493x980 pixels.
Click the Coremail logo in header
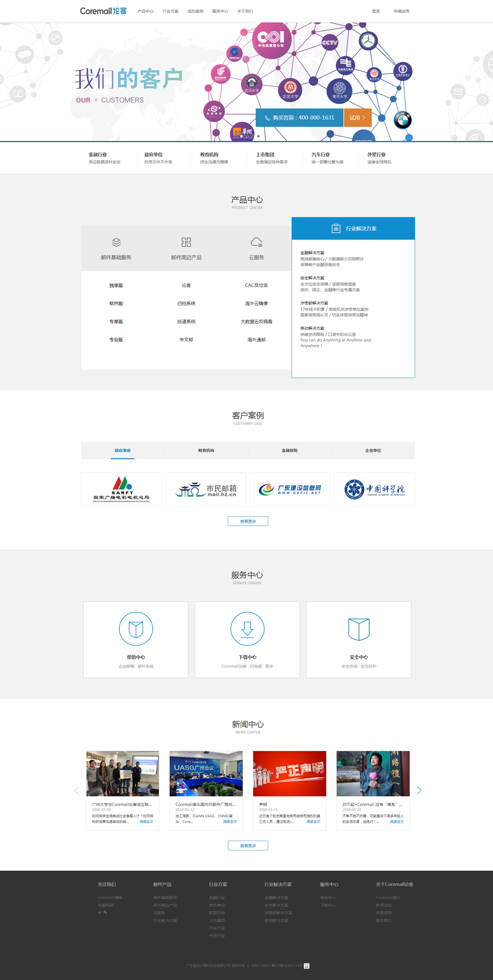(103, 11)
